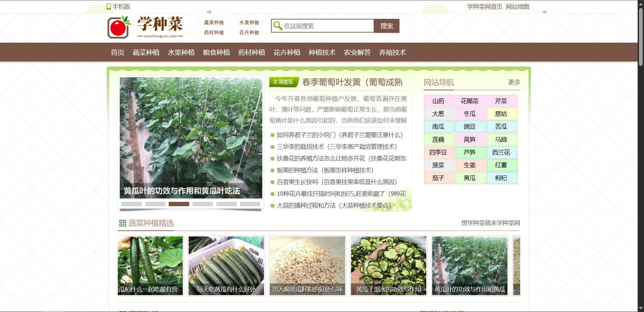Click 更多 in 网站导航 panel
The width and height of the screenshot is (644, 312).
click(x=514, y=82)
